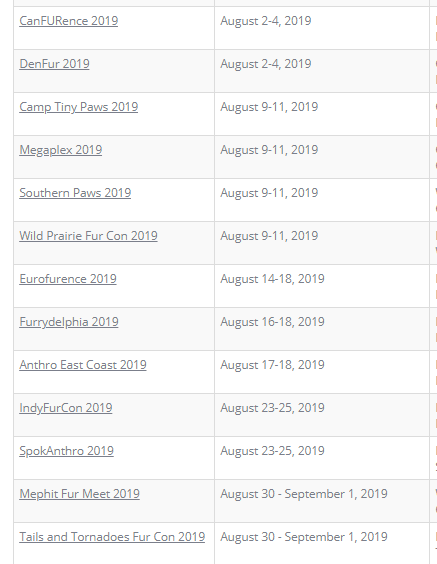
Task: Open the IndyFurCon 2019 link
Action: (x=65, y=408)
